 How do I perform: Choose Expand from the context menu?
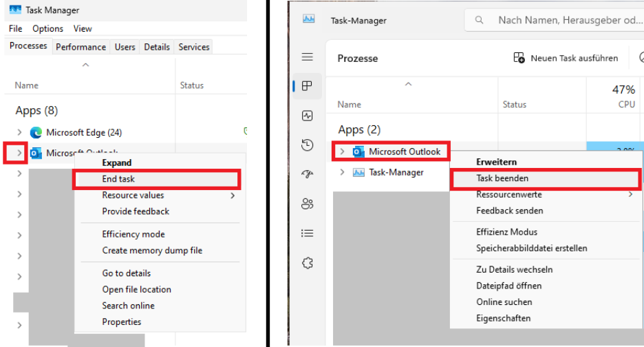point(117,162)
